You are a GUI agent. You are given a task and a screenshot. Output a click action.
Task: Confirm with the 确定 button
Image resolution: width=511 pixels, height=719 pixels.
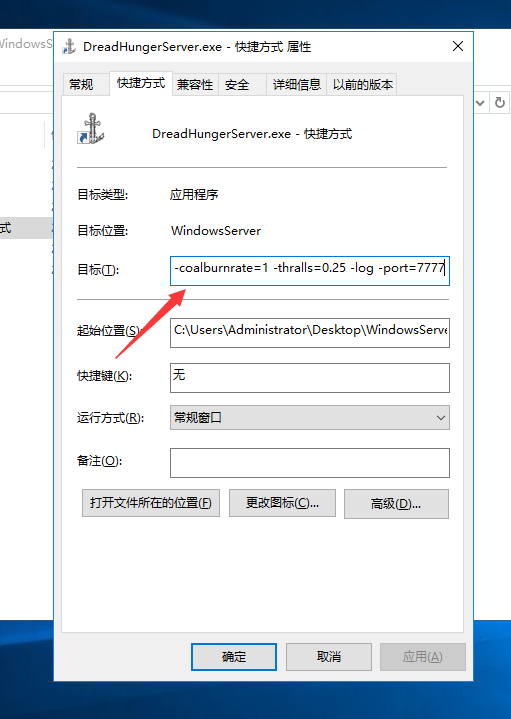point(234,657)
